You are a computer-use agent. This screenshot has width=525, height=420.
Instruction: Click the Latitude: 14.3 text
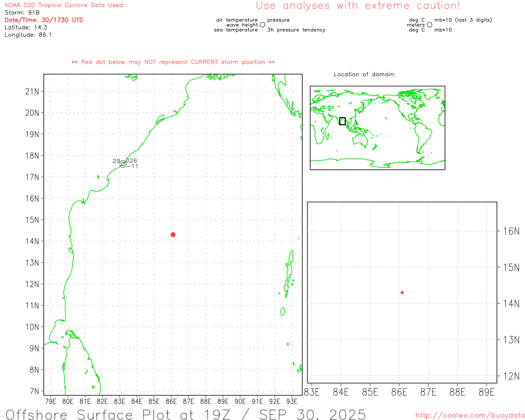coord(26,27)
